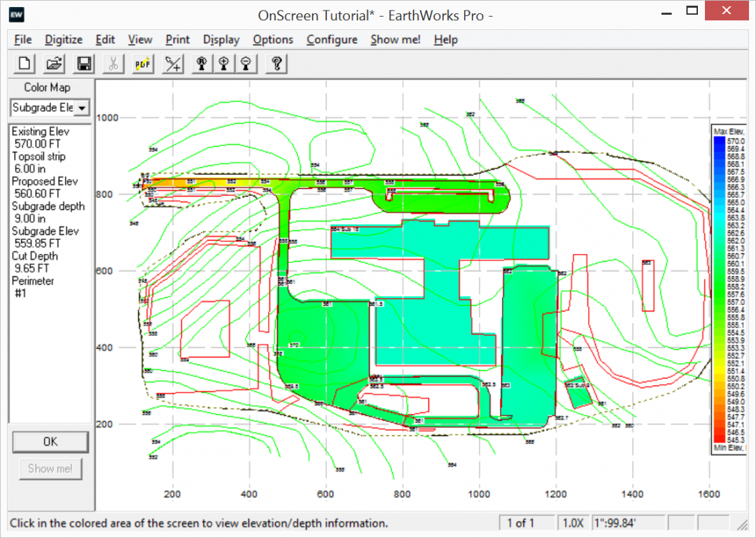Zoom in on the site plan
756x538 pixels.
224,64
